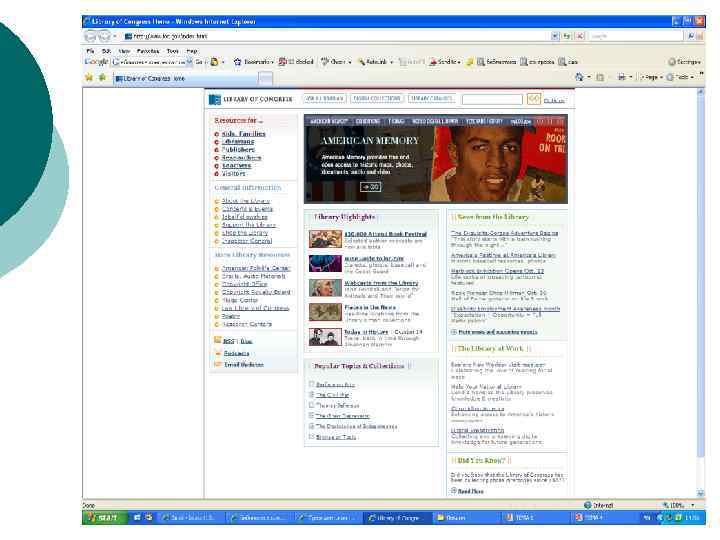720x540 pixels.
Task: Open the Kids, Families link
Action: (x=243, y=134)
